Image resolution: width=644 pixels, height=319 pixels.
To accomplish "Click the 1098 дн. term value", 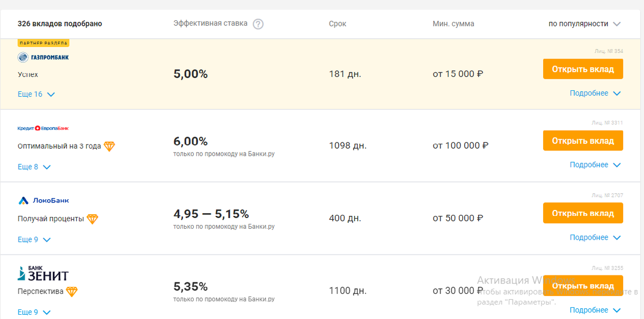I will 348,146.
